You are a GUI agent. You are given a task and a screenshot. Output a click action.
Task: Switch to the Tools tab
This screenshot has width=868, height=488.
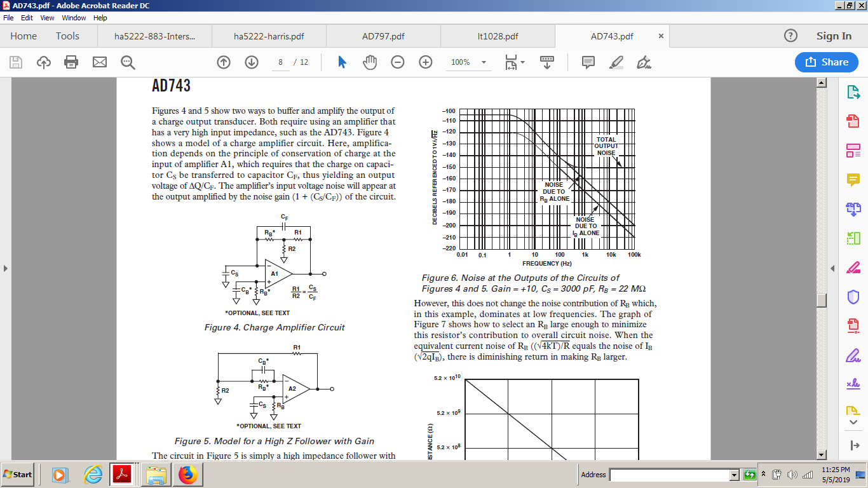67,36
